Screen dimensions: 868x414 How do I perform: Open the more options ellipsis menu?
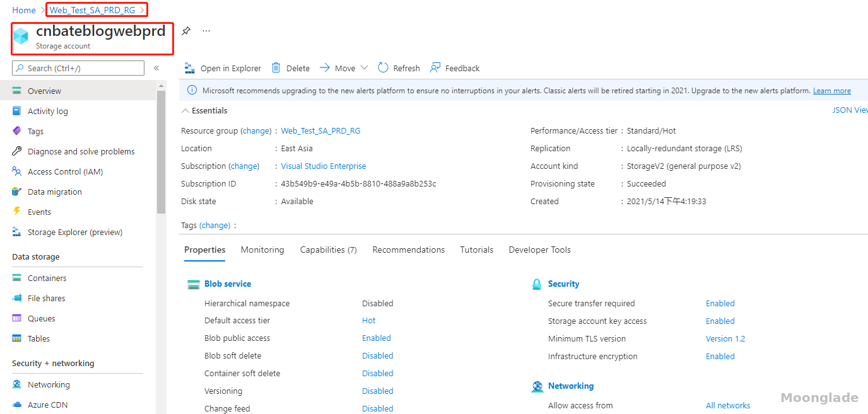pos(206,31)
